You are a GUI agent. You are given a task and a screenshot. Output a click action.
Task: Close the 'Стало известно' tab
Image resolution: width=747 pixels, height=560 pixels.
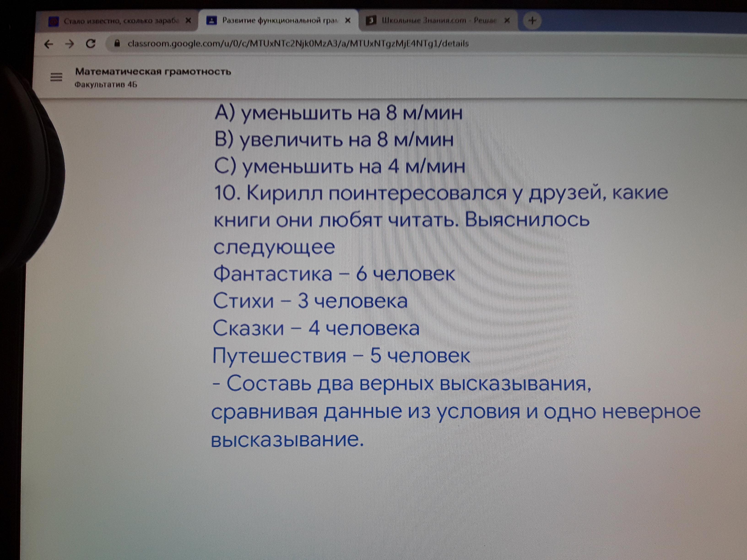[x=188, y=21]
